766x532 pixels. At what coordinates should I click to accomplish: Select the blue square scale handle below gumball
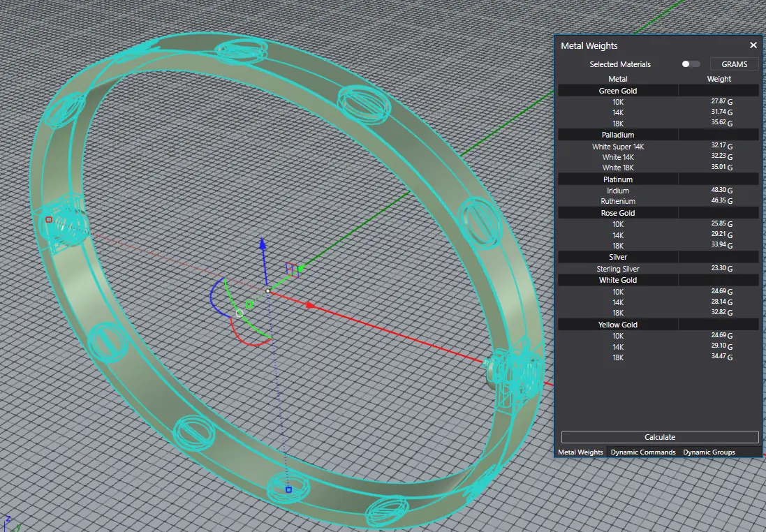tap(288, 489)
